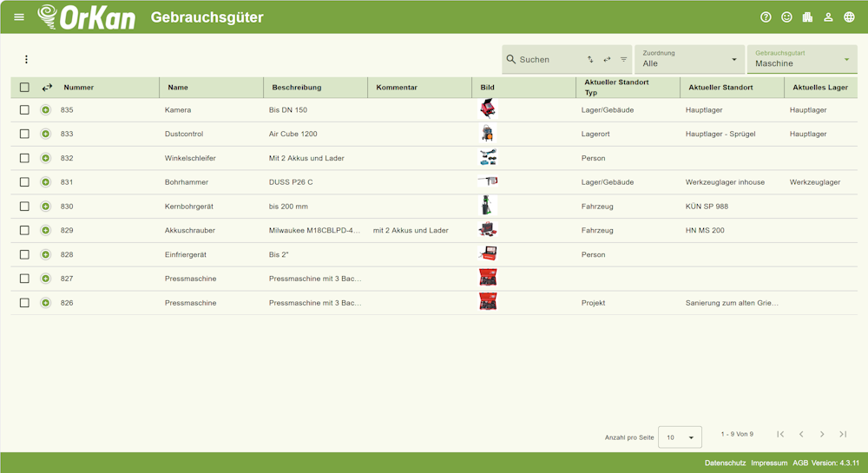Open the hamburger navigation menu
The height and width of the screenshot is (473, 868).
point(19,17)
